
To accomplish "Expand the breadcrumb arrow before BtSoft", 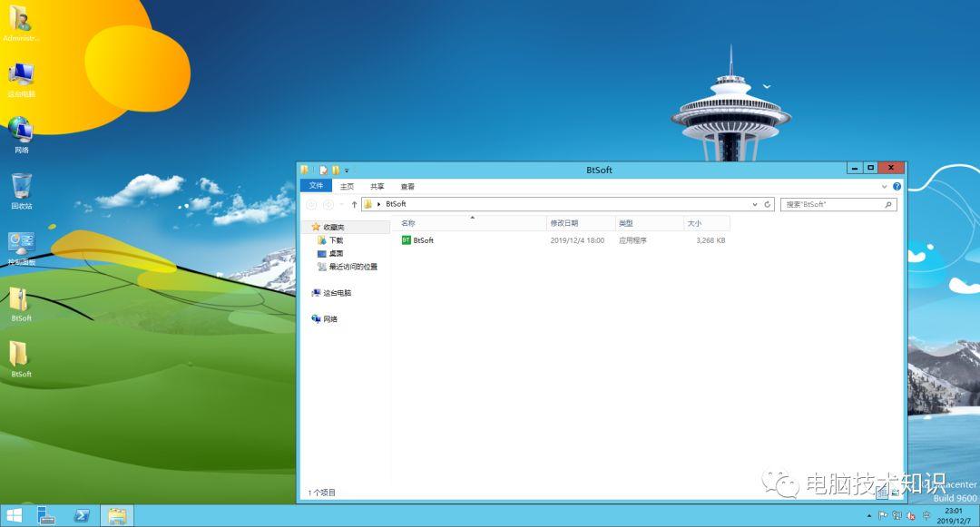I will [378, 204].
